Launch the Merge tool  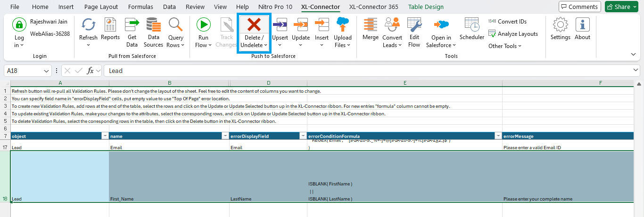[370, 25]
